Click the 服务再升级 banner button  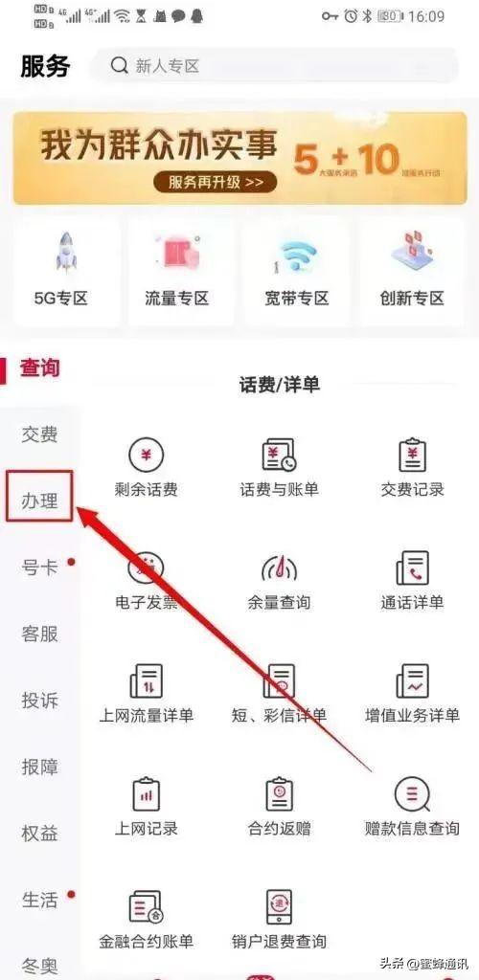(216, 182)
